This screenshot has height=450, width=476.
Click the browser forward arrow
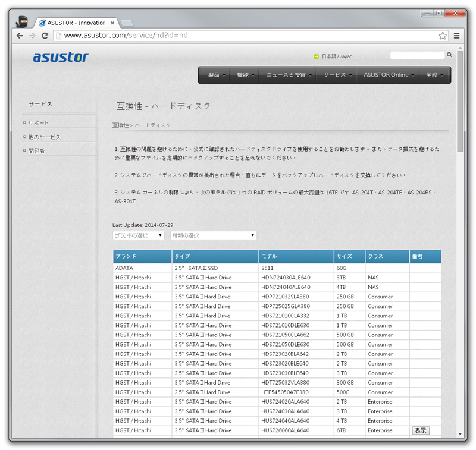pyautogui.click(x=32, y=36)
